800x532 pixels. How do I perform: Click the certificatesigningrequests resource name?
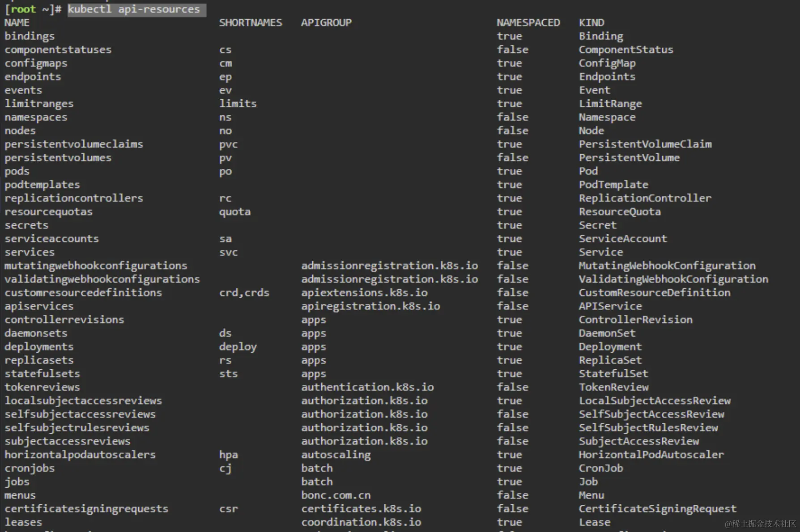86,509
